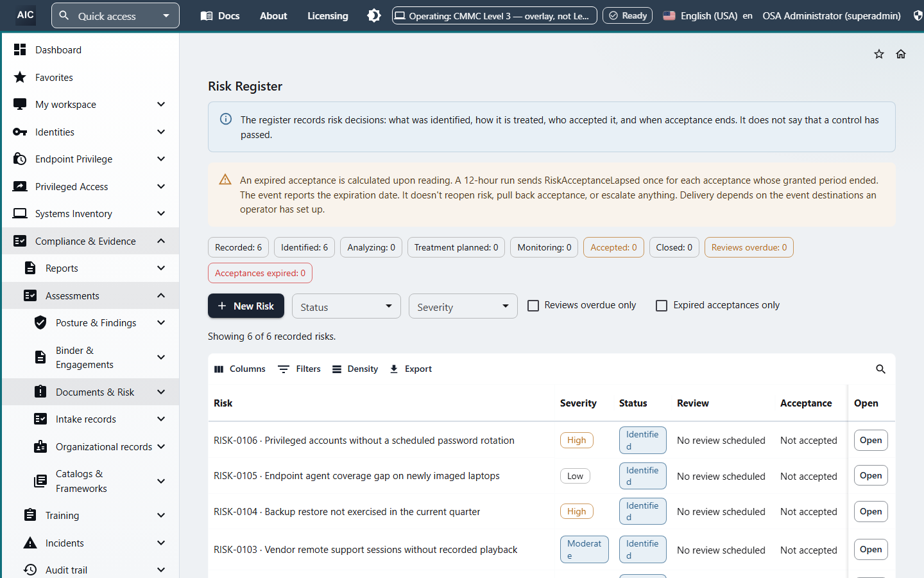
Task: Enable Reviews overdue only checkbox
Action: [533, 306]
